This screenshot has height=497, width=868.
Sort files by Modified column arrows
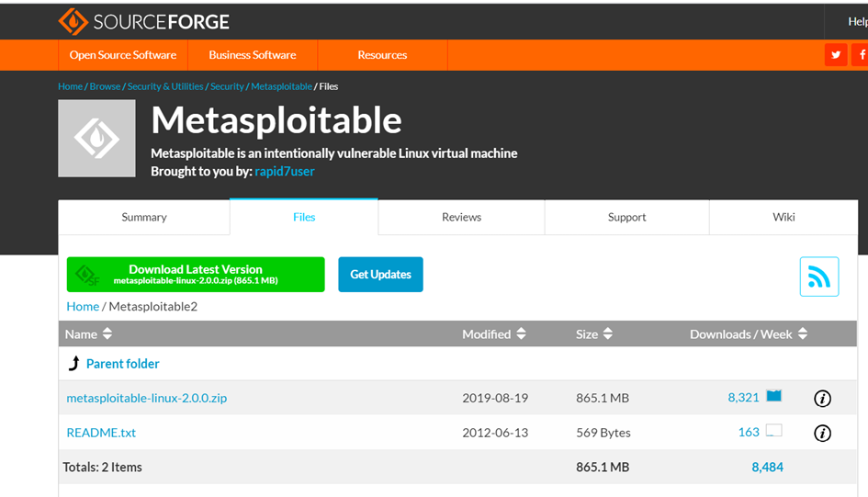tap(521, 333)
